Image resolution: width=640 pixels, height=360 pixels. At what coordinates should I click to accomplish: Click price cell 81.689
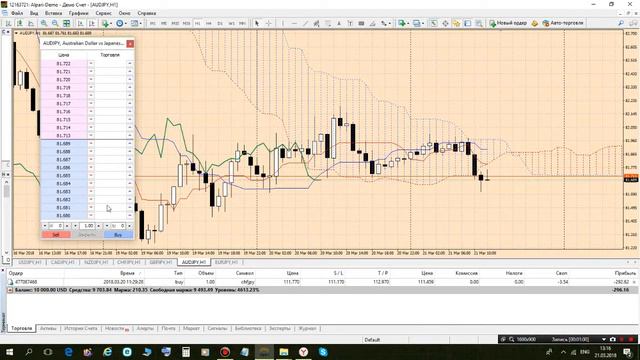[64, 144]
